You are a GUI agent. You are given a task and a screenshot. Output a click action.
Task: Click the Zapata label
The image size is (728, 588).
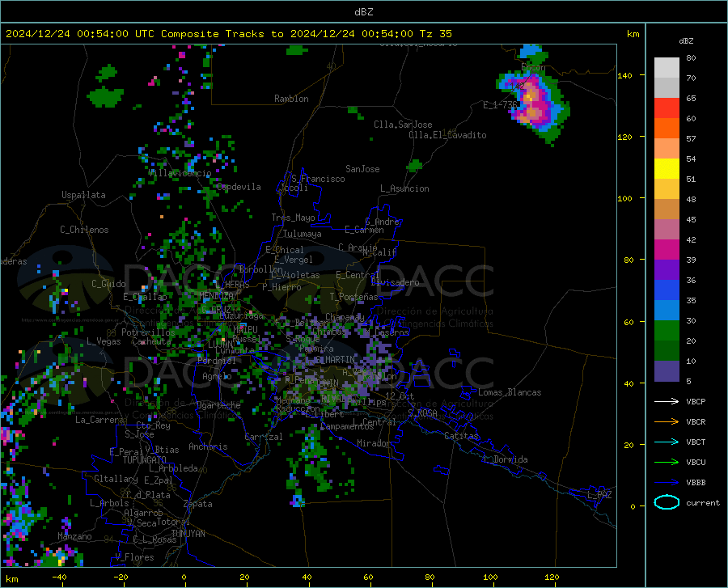[198, 504]
